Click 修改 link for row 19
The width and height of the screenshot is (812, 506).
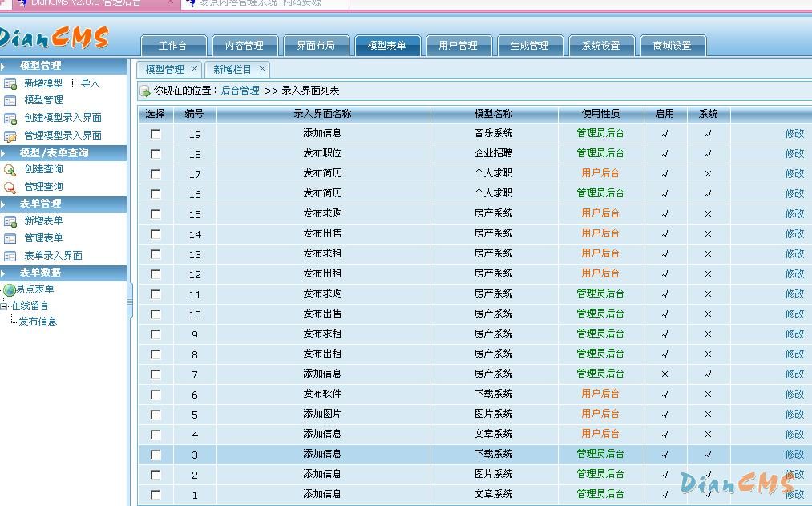coord(794,134)
